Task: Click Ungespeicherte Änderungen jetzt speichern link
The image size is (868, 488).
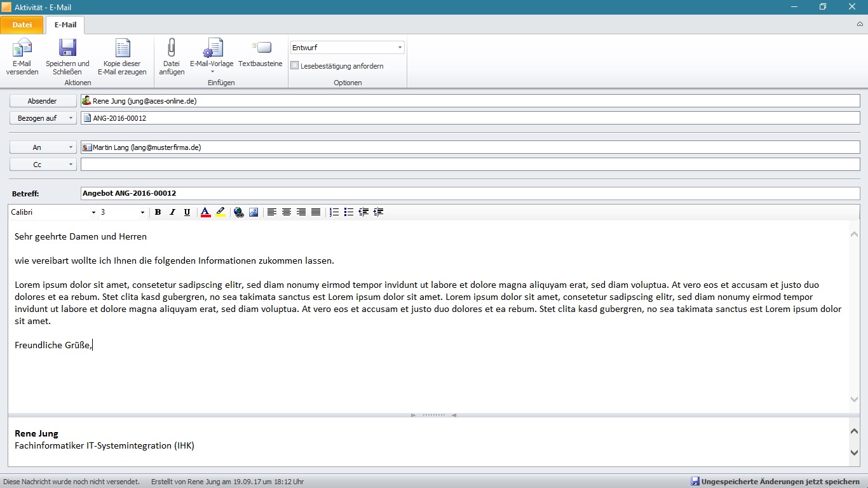Action: tap(780, 482)
